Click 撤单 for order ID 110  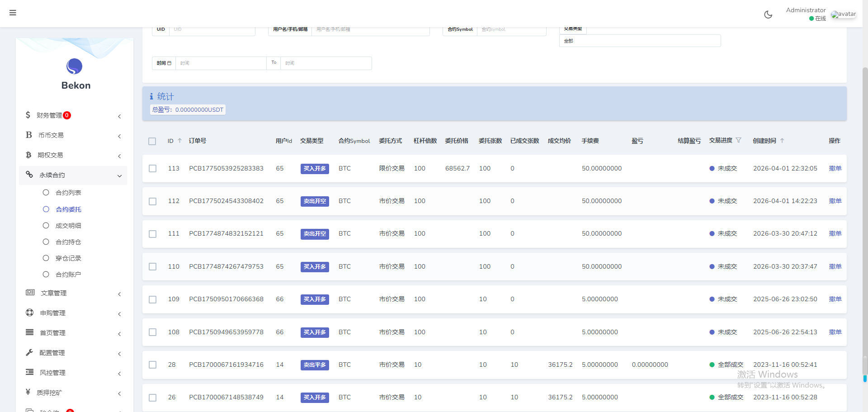[835, 266]
